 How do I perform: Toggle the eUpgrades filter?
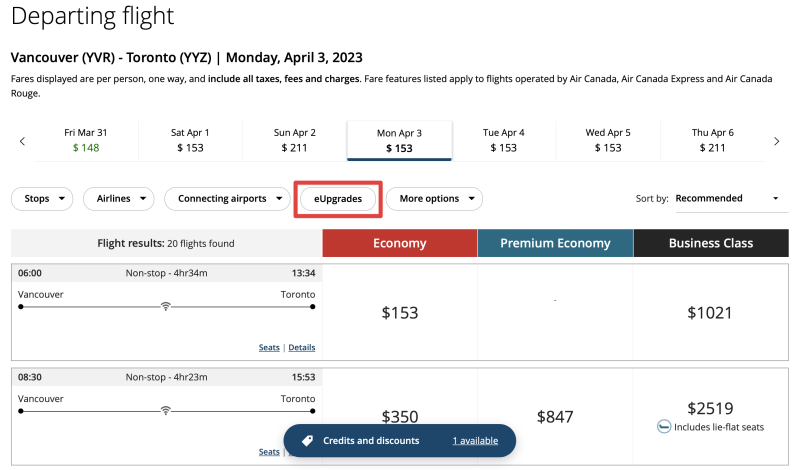(338, 199)
